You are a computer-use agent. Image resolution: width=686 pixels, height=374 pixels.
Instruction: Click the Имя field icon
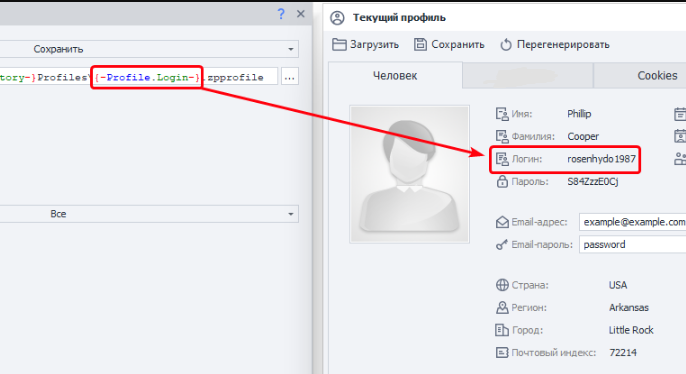click(502, 114)
